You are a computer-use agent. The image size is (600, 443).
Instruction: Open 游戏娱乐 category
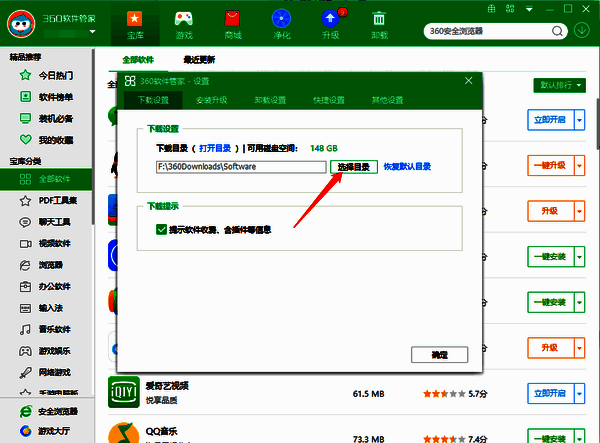(46, 351)
